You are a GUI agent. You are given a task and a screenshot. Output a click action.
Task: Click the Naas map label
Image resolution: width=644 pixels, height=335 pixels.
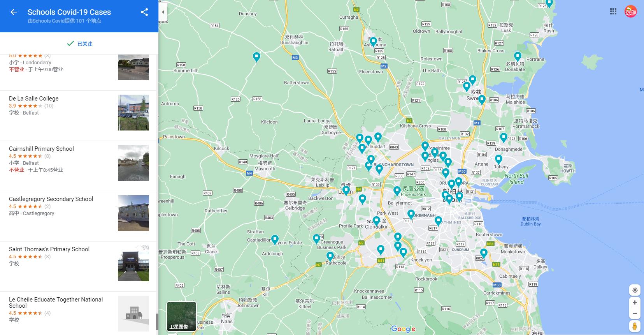click(227, 318)
